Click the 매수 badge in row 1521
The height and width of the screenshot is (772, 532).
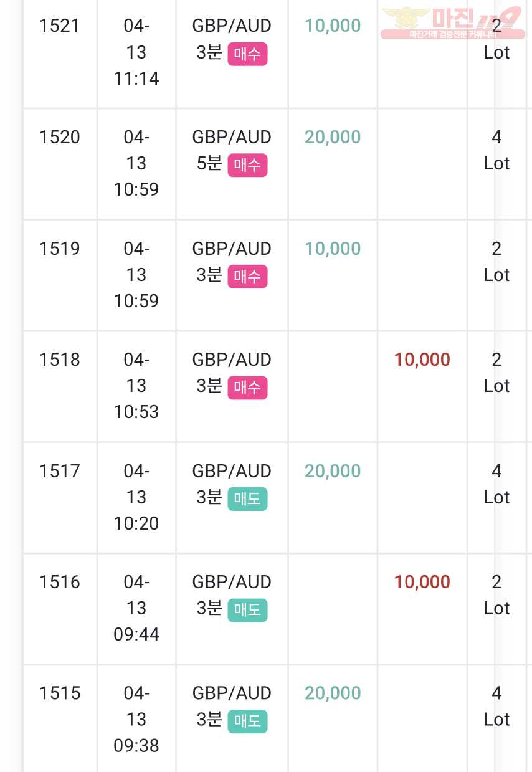click(x=247, y=55)
